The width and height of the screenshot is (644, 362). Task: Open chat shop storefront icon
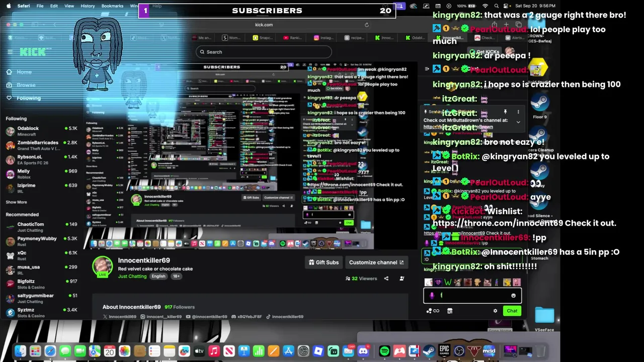click(x=450, y=311)
